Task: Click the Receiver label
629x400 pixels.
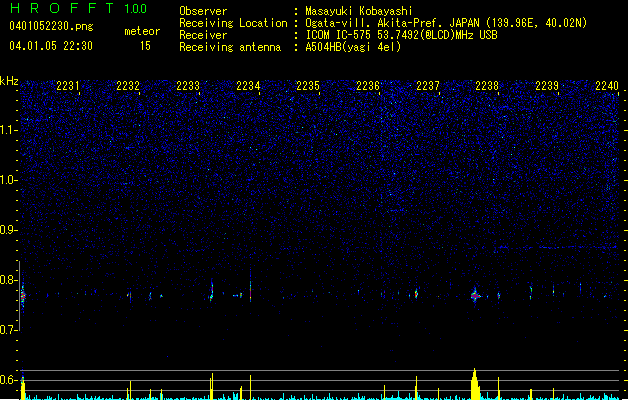Action: 203,35
